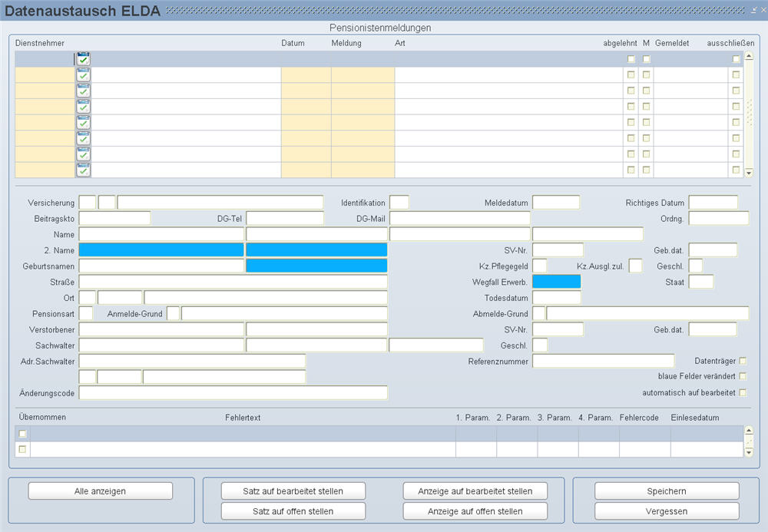Click the Alle anzeigen button
Viewport: 768px width, 532px height.
[101, 491]
